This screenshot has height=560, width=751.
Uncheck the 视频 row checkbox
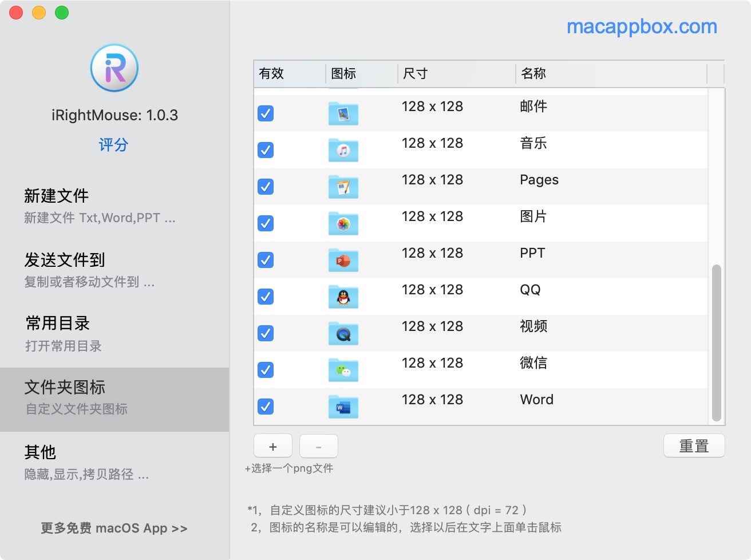tap(266, 333)
